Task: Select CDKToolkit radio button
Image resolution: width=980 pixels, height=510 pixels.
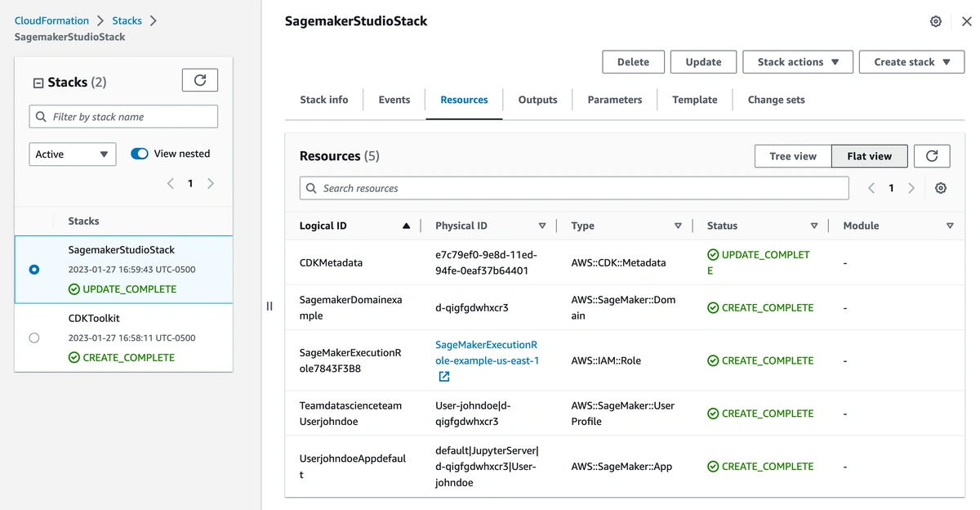Action: 33,338
